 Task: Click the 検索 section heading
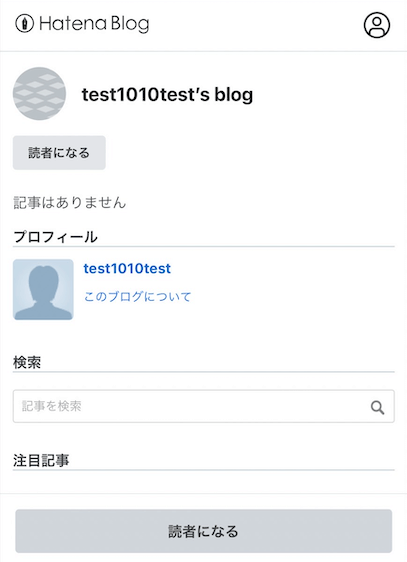point(27,362)
